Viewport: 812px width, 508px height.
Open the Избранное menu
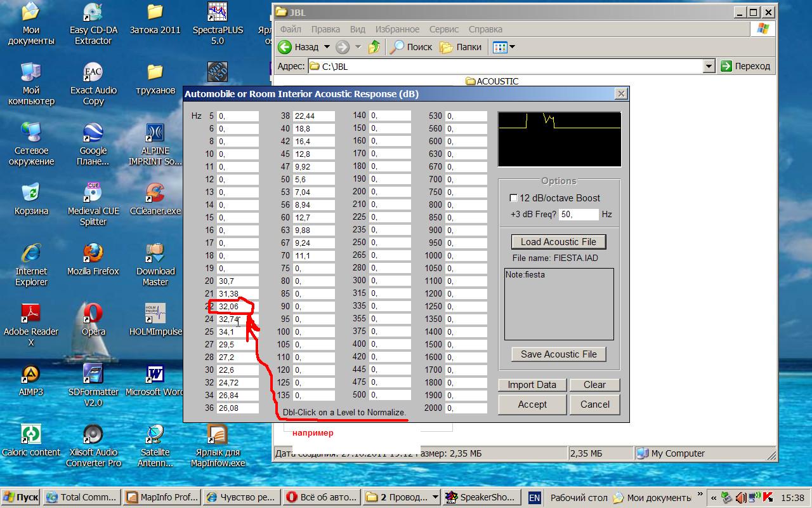click(x=397, y=29)
